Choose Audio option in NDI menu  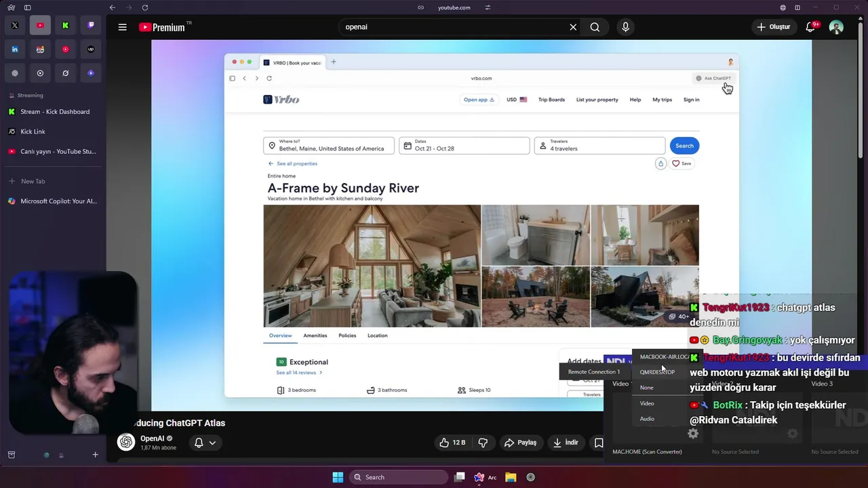[647, 419]
